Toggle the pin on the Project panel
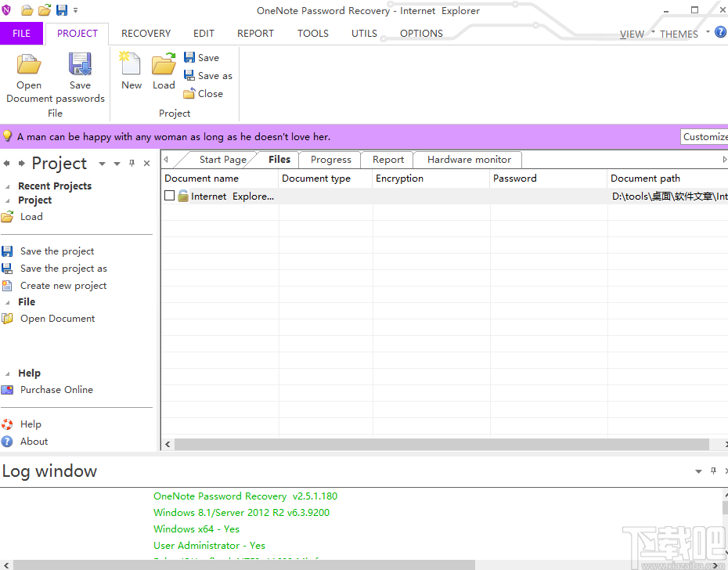This screenshot has height=570, width=728. click(x=132, y=163)
